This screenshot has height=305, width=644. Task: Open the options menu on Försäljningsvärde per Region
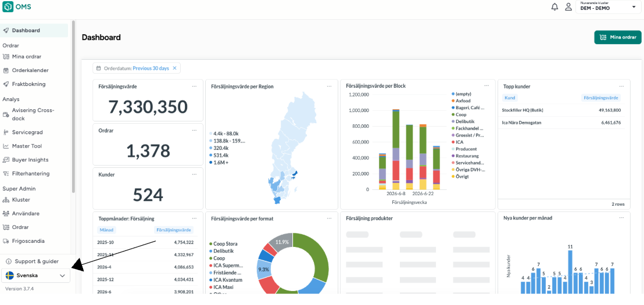point(329,86)
